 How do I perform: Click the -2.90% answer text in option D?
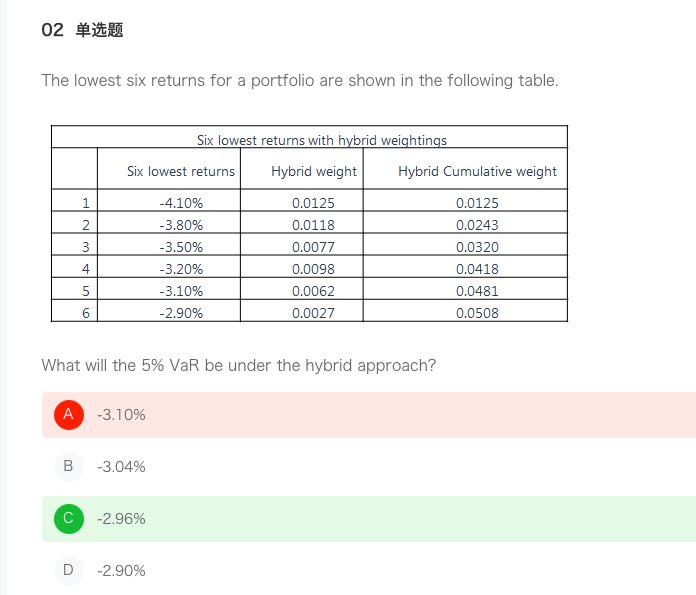pyautogui.click(x=121, y=570)
